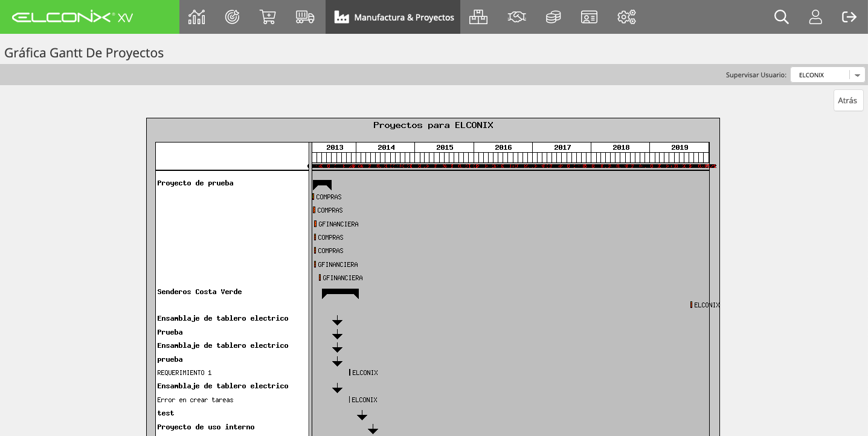Select the Manufactura & Proyectos tab

point(393,17)
